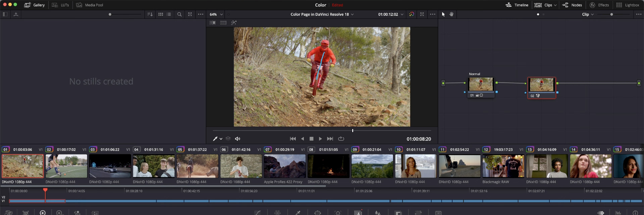Toggle loop playback in viewer
The height and width of the screenshot is (215, 644).
tap(341, 139)
